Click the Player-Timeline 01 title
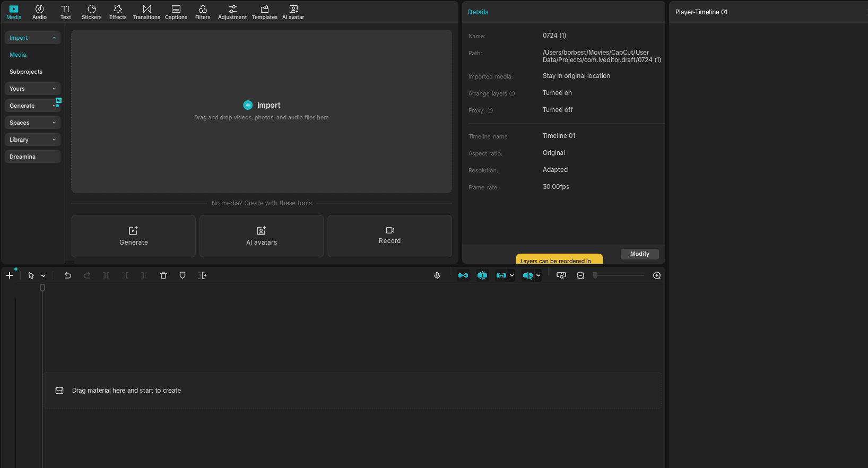This screenshot has width=868, height=468. 701,12
